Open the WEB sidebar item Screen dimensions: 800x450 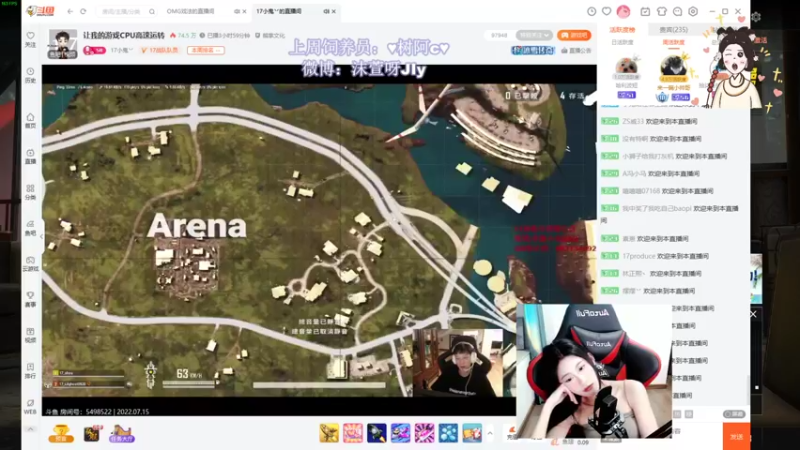coord(31,406)
